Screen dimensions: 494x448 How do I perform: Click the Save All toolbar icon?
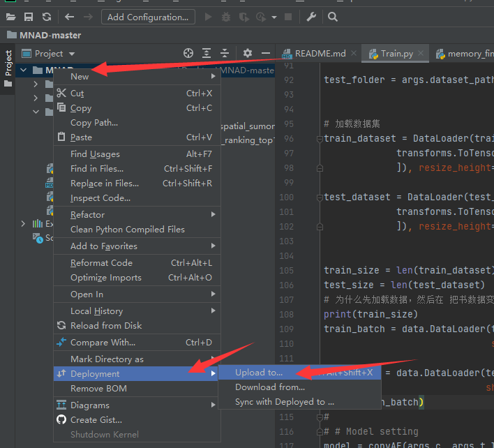coord(29,17)
